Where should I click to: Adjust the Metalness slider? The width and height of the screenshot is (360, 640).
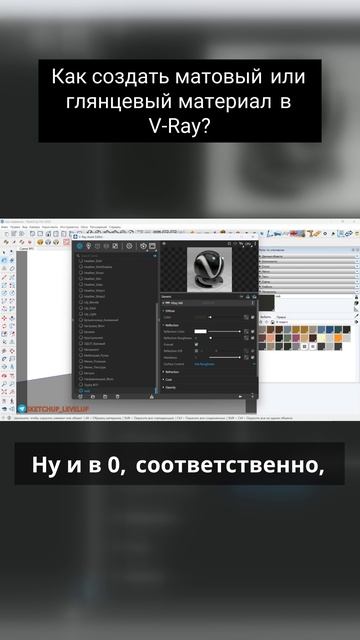click(x=224, y=358)
